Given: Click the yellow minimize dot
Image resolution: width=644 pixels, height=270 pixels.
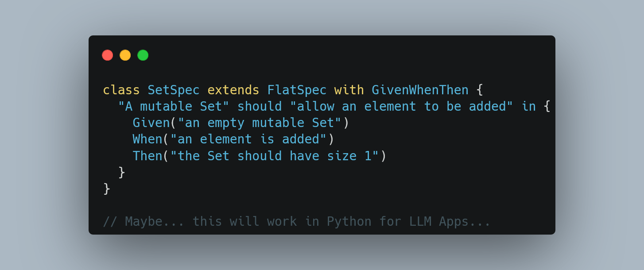Looking at the screenshot, I should 125,55.
